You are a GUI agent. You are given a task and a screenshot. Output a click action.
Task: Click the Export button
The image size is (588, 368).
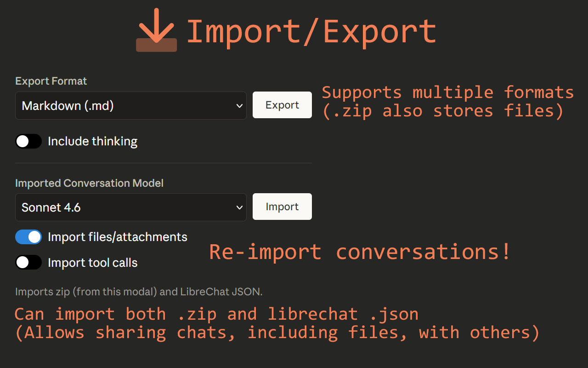point(282,105)
